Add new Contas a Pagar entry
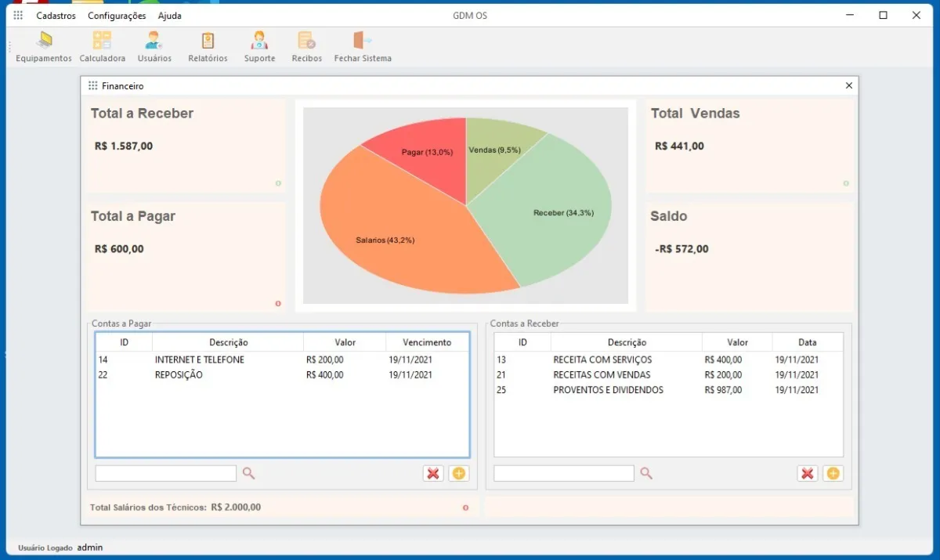This screenshot has width=940, height=560. click(459, 473)
